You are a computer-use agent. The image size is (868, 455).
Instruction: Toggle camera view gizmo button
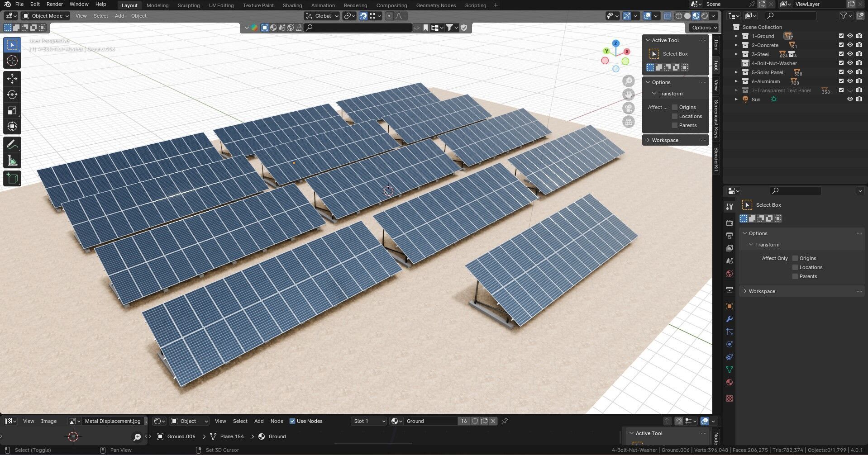coord(629,108)
